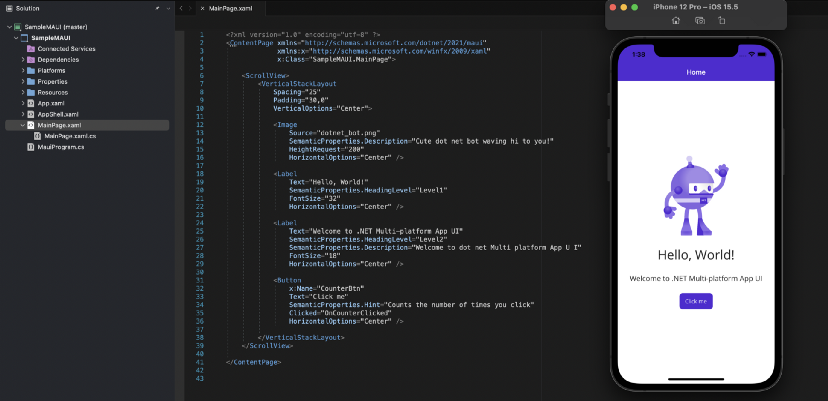This screenshot has width=828, height=401.
Task: Rotate the simulator device with rotate icon
Action: [x=721, y=21]
